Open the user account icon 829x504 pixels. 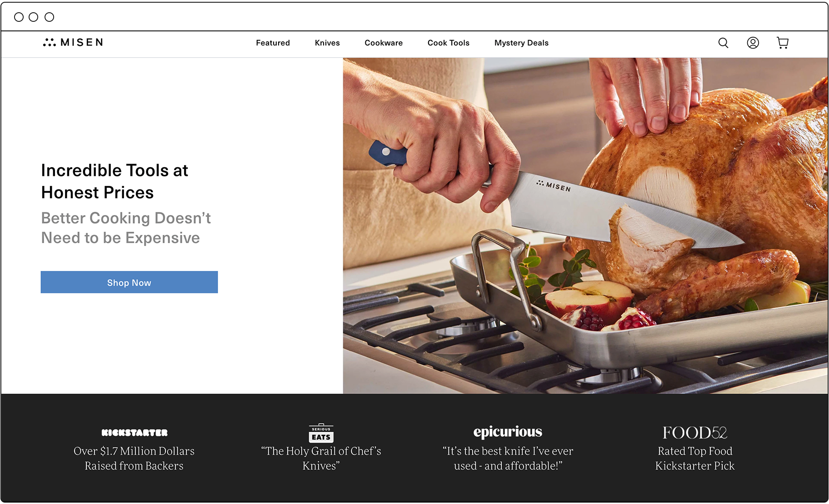[x=753, y=43]
